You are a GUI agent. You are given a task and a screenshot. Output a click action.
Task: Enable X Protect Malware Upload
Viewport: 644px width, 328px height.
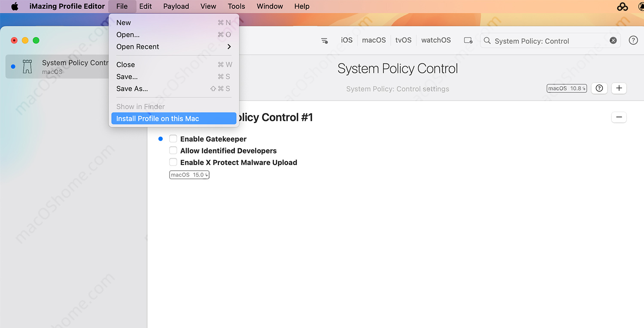pos(173,162)
